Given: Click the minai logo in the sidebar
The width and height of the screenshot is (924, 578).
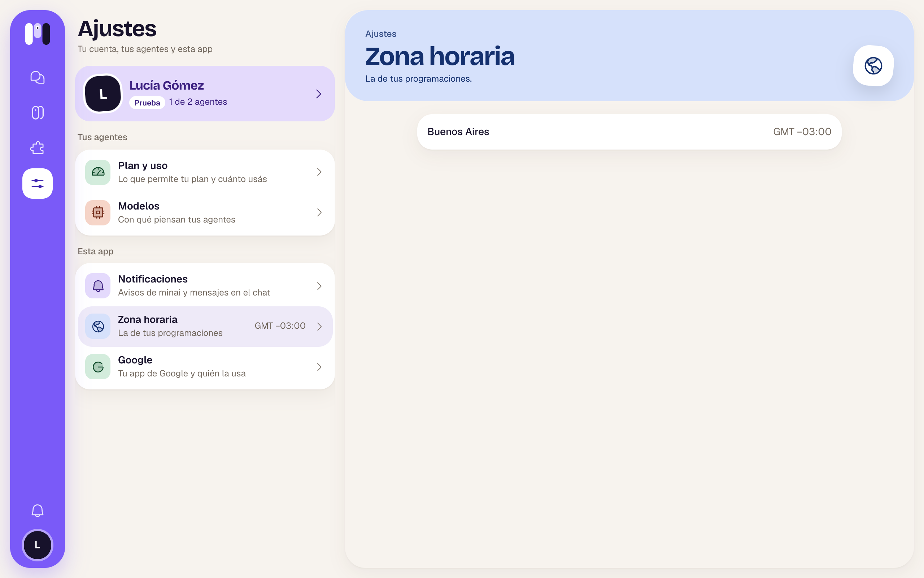Looking at the screenshot, I should tap(38, 34).
